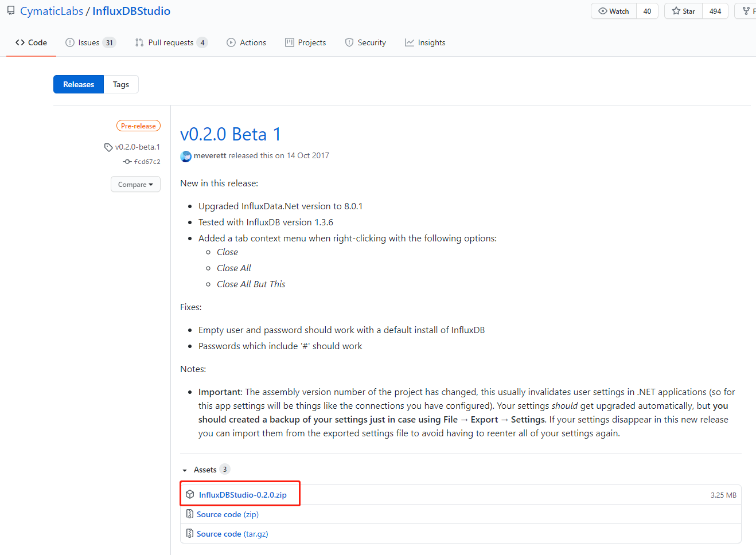
Task: Switch to the Tags view
Action: tap(120, 84)
